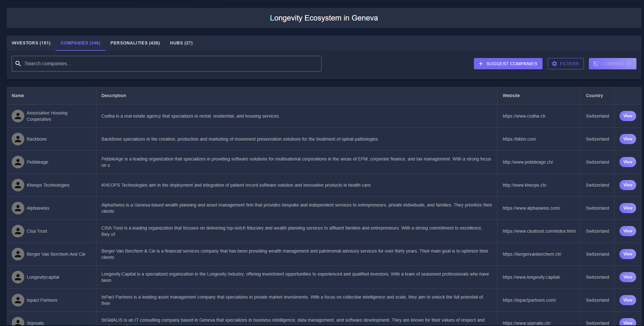This screenshot has height=326, width=644.
Task: Select the Hubs tab
Action: [181, 43]
